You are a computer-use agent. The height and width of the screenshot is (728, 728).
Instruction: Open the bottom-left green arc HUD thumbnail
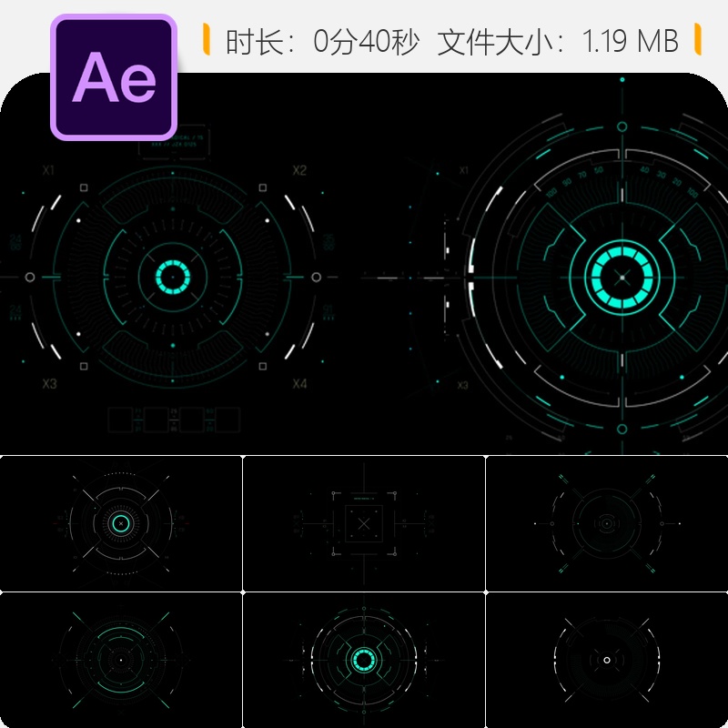point(121,660)
